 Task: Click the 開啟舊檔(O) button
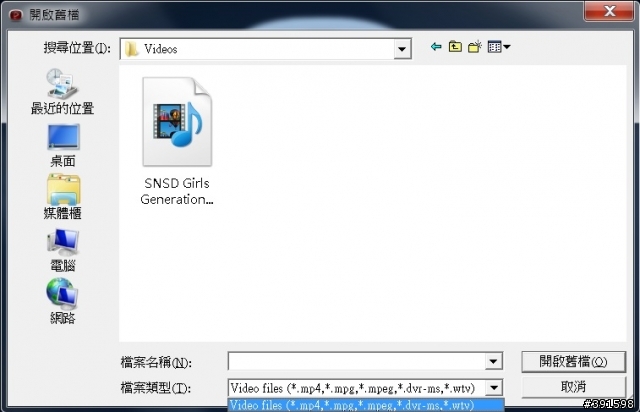coord(573,361)
